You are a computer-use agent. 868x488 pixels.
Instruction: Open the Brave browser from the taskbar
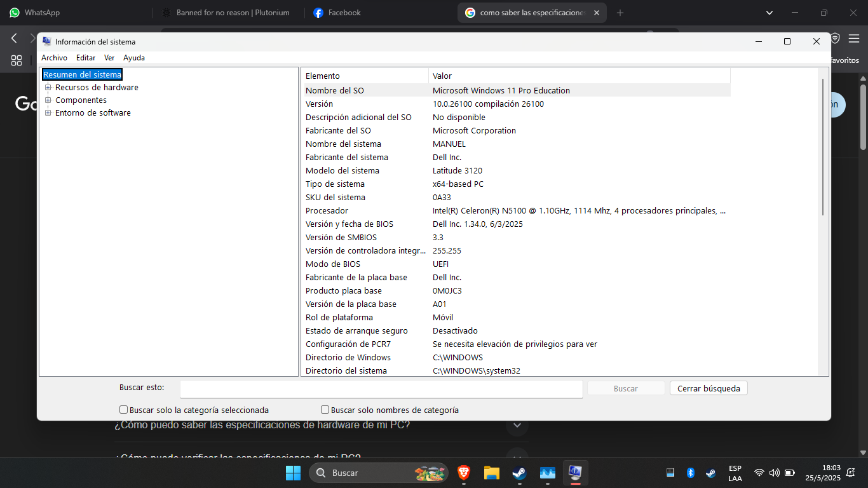pos(463,473)
